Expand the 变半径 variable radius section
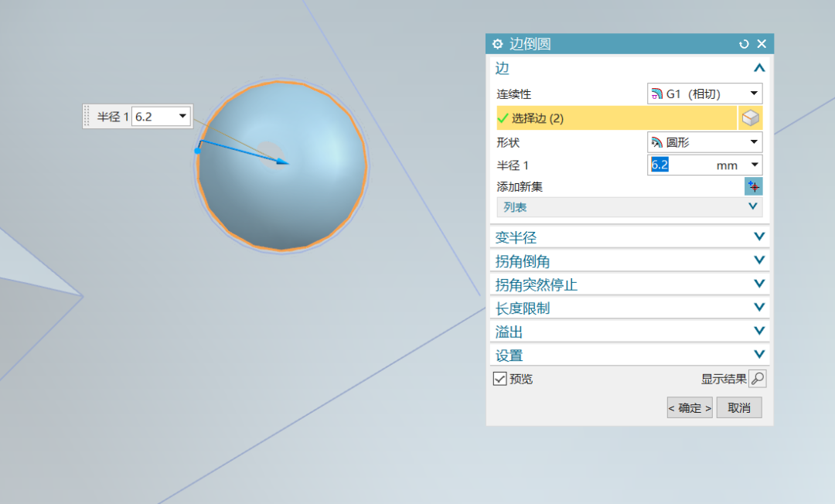Image resolution: width=835 pixels, height=504 pixels. click(x=758, y=237)
